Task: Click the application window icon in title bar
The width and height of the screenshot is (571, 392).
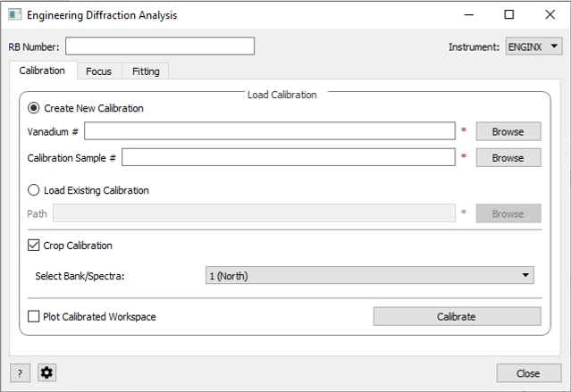Action: pos(13,15)
